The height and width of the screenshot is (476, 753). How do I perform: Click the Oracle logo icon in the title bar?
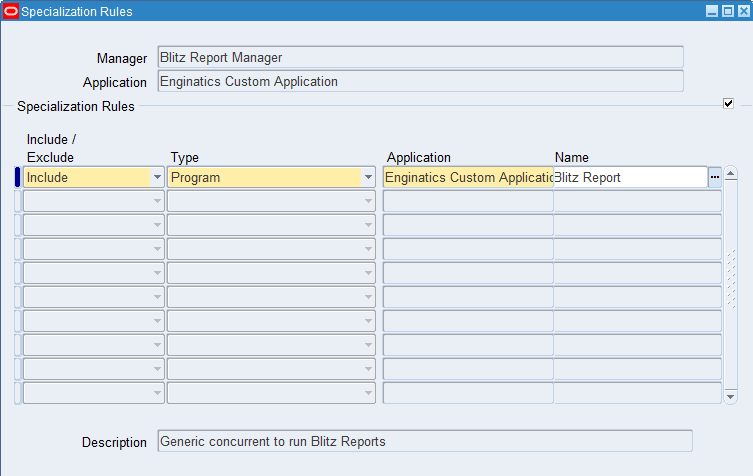pos(11,11)
